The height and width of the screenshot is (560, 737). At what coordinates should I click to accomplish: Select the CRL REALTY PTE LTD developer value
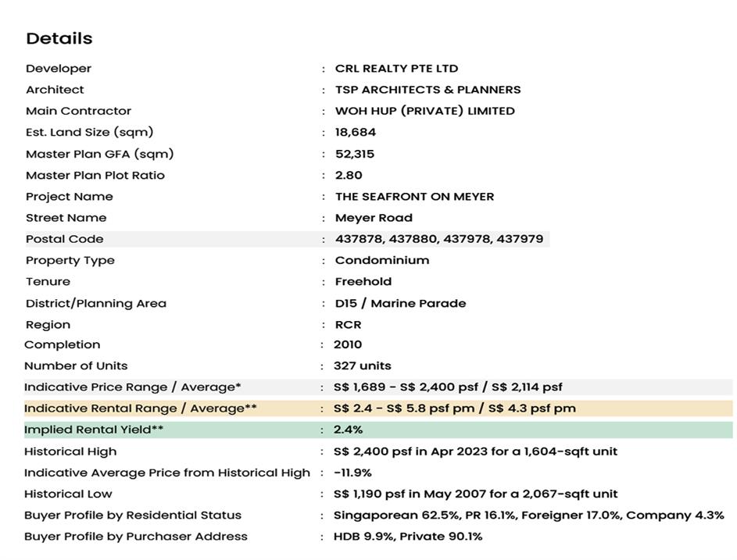coord(396,69)
